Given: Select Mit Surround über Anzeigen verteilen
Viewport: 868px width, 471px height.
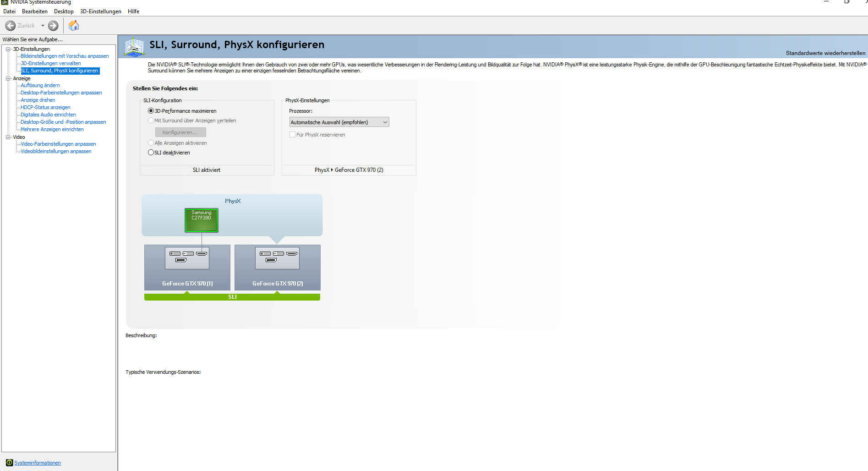Looking at the screenshot, I should pyautogui.click(x=151, y=120).
